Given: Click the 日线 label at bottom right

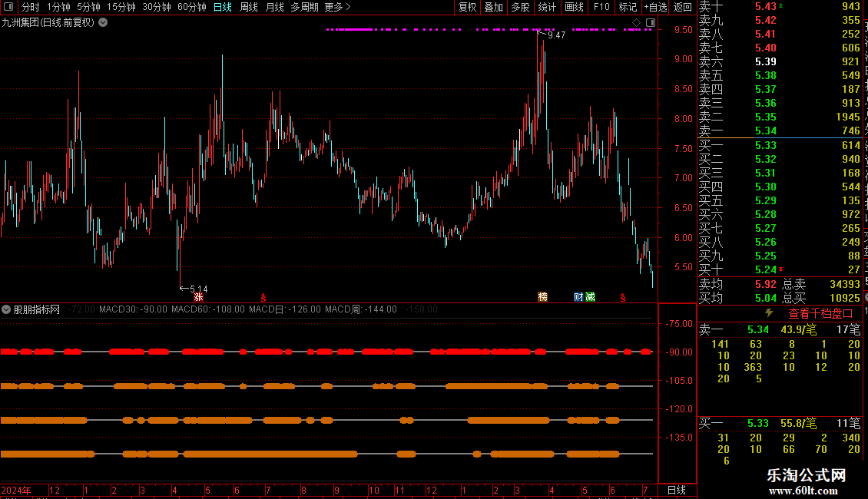Looking at the screenshot, I should [x=677, y=490].
